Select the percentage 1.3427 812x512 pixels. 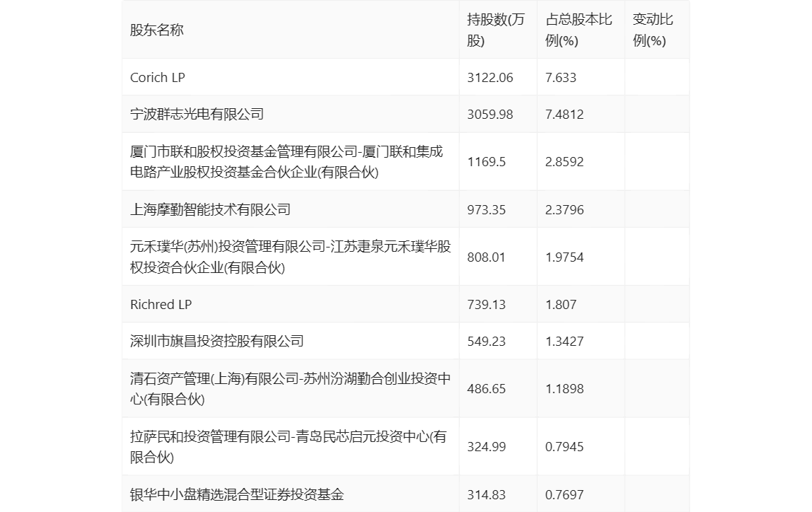point(564,342)
